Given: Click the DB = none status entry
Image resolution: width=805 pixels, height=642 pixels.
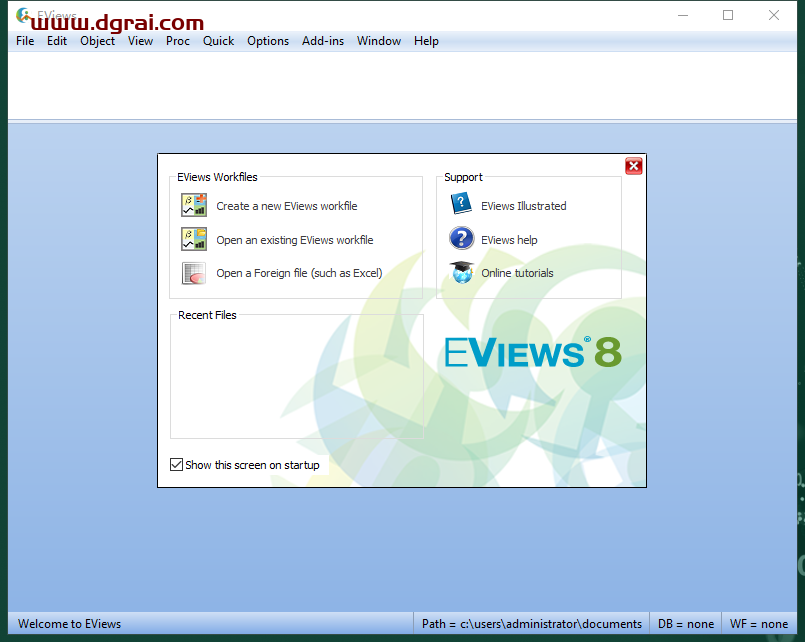Looking at the screenshot, I should click(x=685, y=624).
